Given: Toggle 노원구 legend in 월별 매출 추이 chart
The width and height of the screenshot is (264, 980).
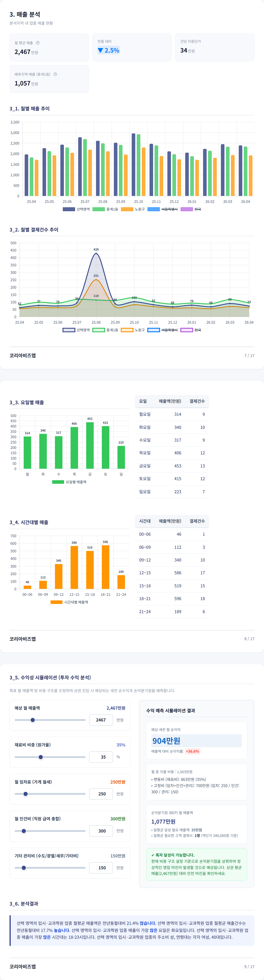Looking at the screenshot, I should click(x=133, y=209).
